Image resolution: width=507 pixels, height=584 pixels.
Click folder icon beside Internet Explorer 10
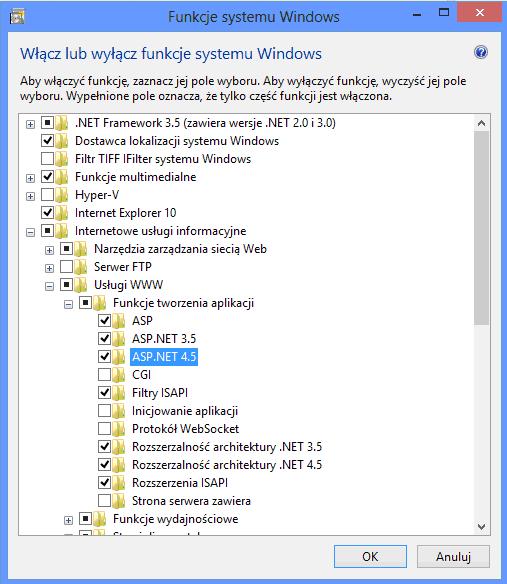(61, 213)
